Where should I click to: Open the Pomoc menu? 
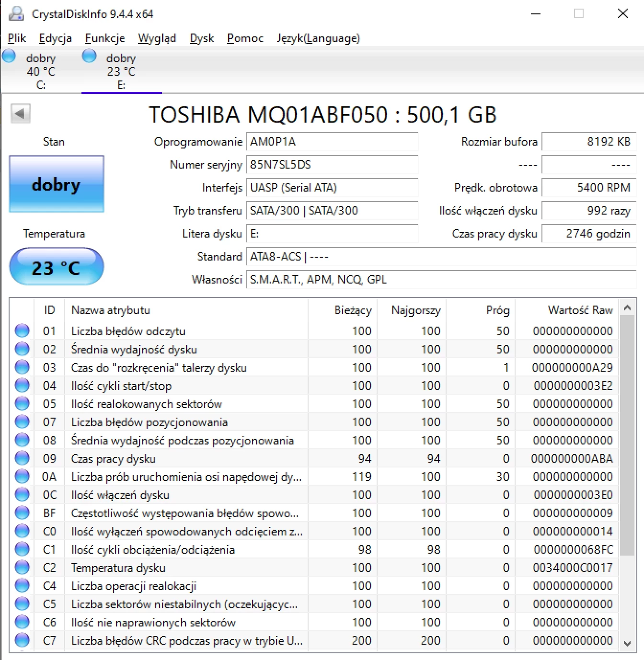click(x=245, y=38)
